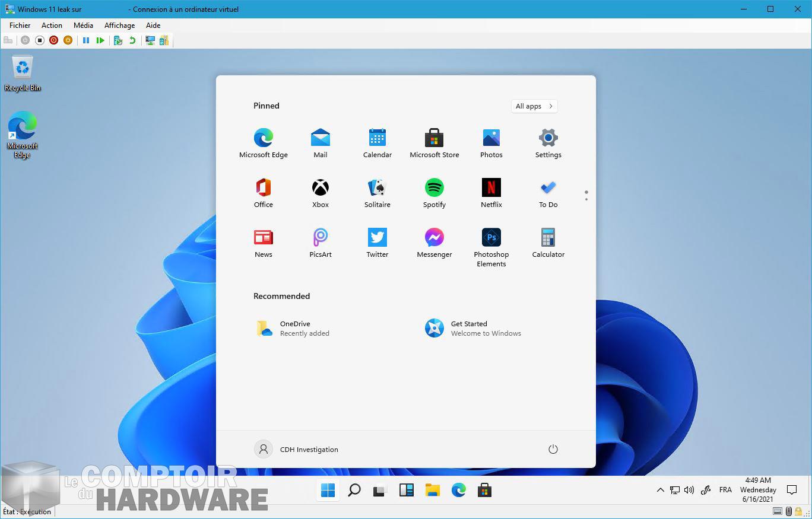This screenshot has width=812, height=519.
Task: Click the power button in Start menu
Action: click(553, 449)
